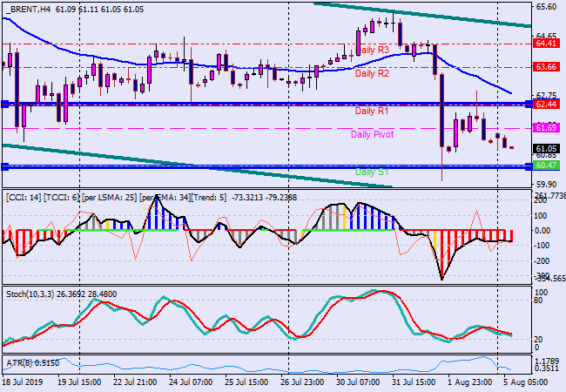Click the 61.05 current price tag
Image resolution: width=566 pixels, height=392 pixels.
(546, 149)
